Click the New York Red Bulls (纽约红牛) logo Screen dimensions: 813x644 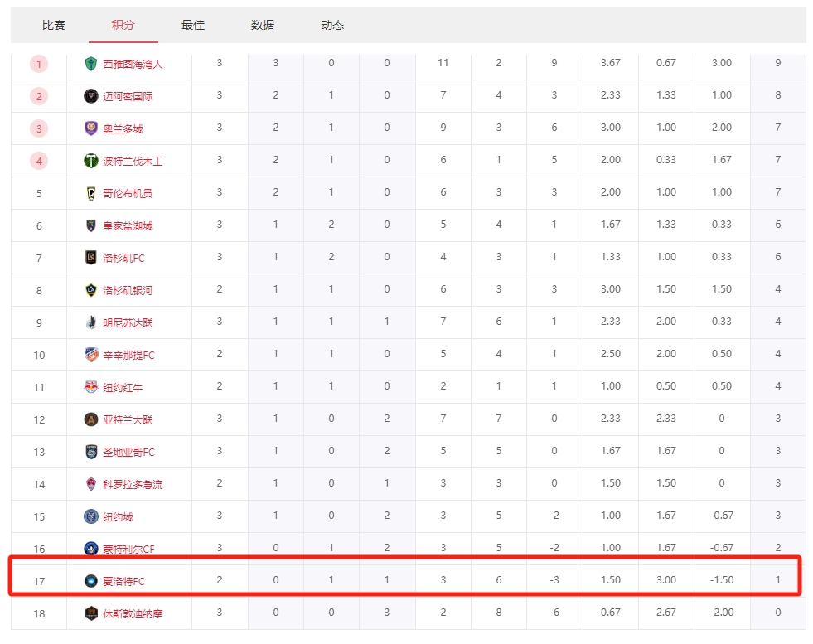pos(91,386)
